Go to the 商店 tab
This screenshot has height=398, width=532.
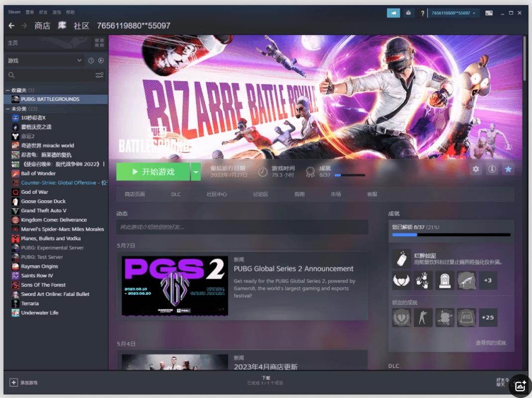point(42,25)
